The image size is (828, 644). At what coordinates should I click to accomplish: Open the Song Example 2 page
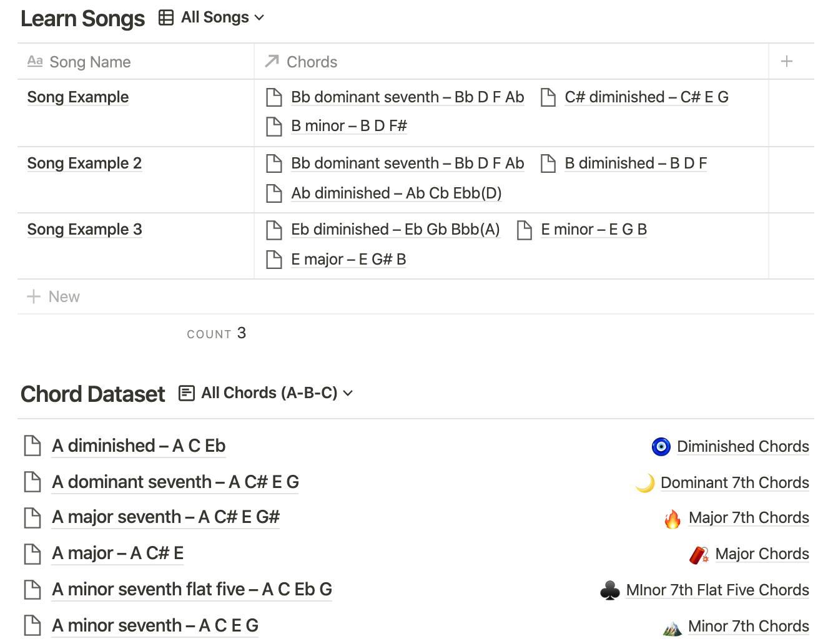coord(84,163)
